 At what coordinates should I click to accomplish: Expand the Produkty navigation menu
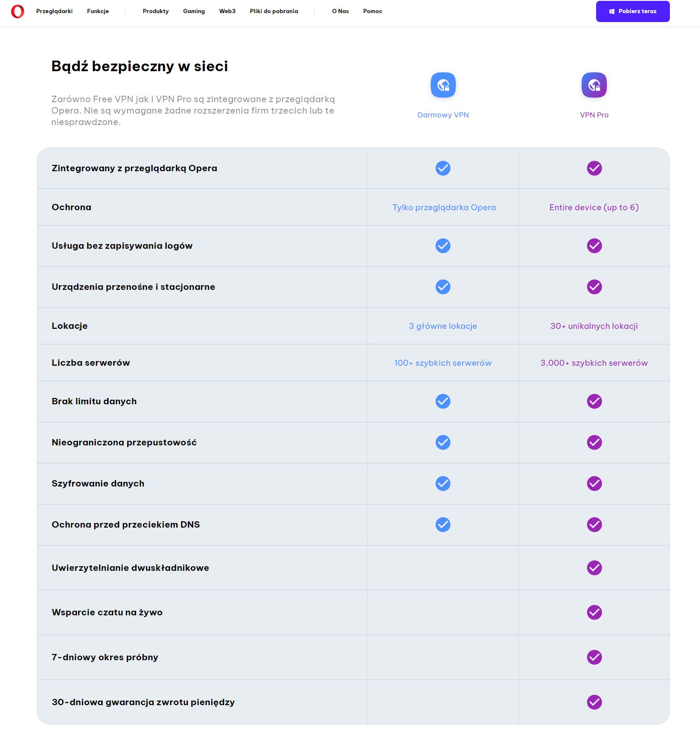coord(156,11)
